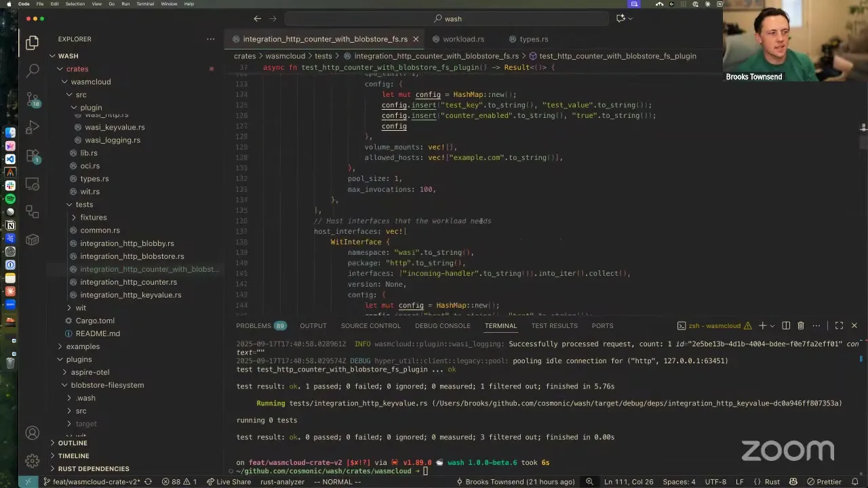Screen dimensions: 868x488
Task: Open the Explorer view in the activity bar
Action: [32, 43]
